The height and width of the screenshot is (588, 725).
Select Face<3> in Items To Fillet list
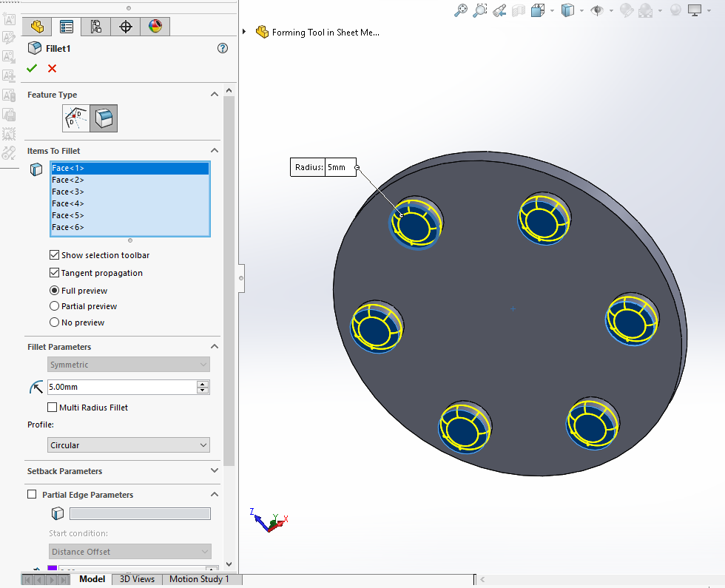(68, 192)
